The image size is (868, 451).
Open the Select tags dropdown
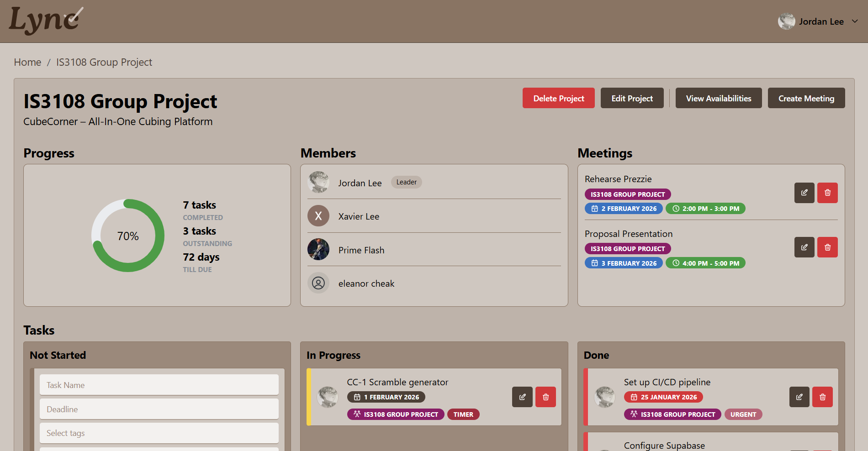(159, 433)
